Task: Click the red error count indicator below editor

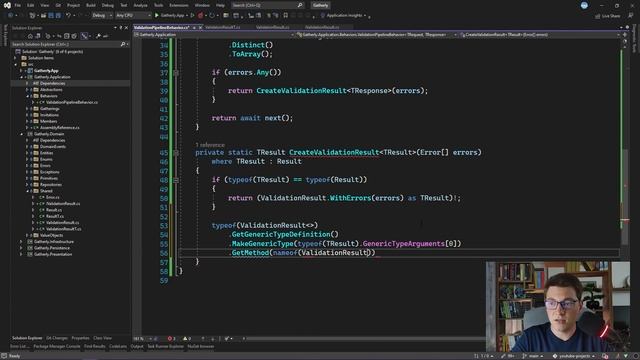Action: [x=171, y=338]
